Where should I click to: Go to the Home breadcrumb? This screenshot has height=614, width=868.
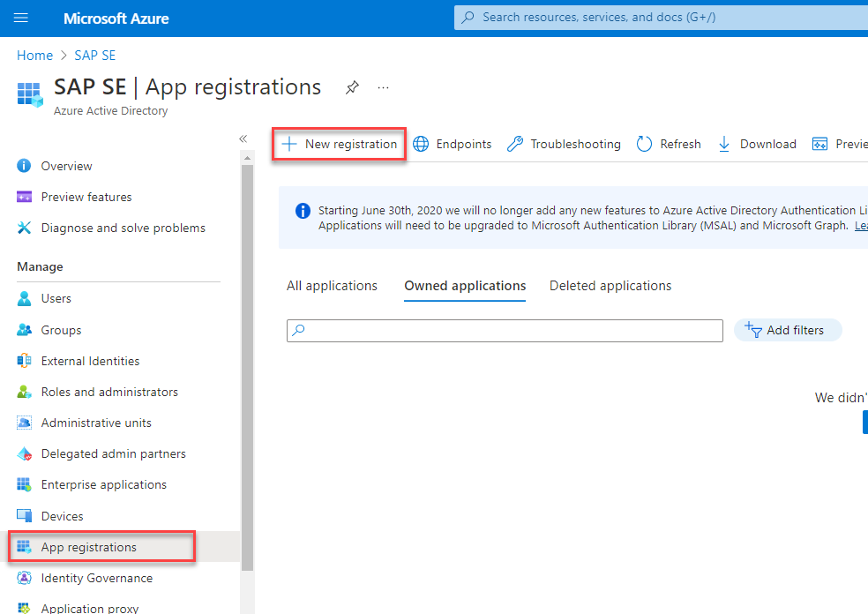click(35, 56)
